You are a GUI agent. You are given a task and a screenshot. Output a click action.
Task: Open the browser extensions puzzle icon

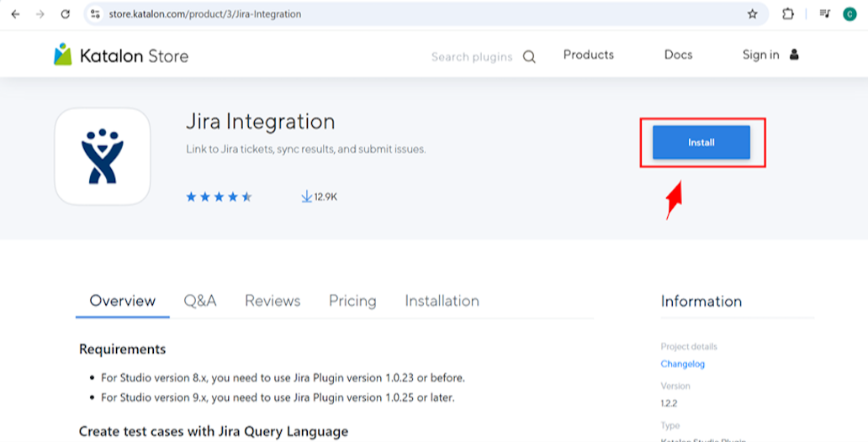click(788, 14)
